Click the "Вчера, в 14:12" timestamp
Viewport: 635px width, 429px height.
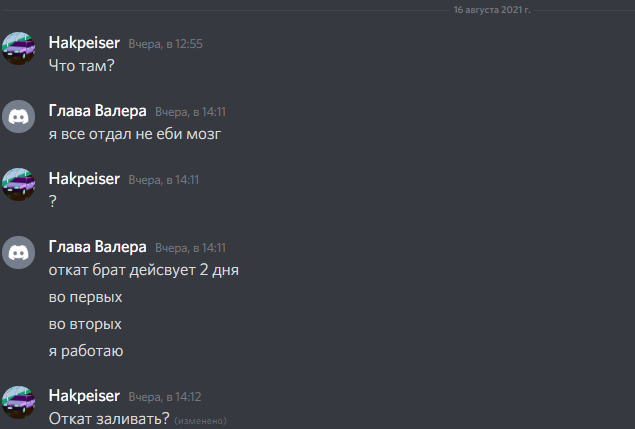click(165, 397)
